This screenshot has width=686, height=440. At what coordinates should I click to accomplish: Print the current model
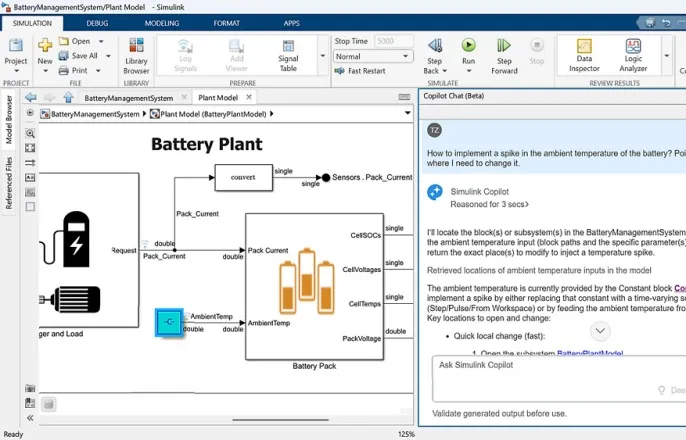click(74, 70)
